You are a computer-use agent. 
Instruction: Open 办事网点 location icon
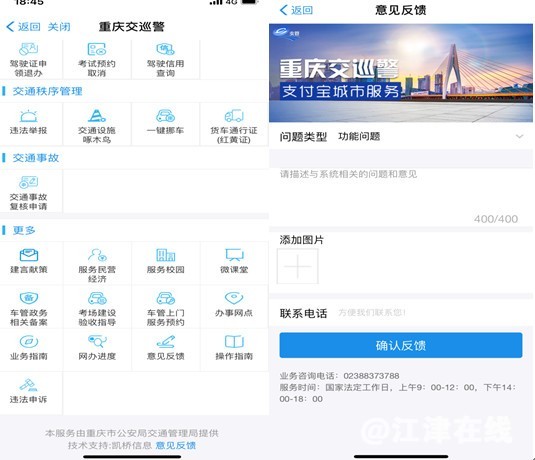pos(234,298)
